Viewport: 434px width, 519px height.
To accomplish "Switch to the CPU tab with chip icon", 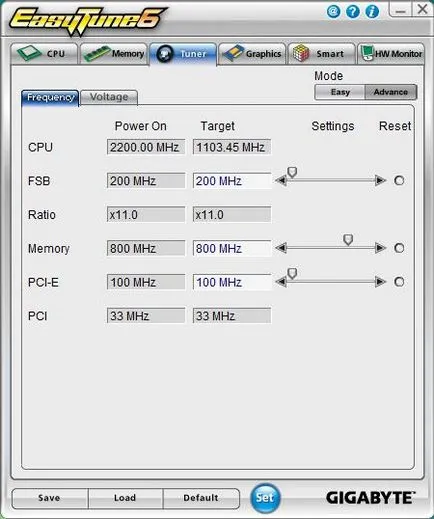I will point(44,53).
